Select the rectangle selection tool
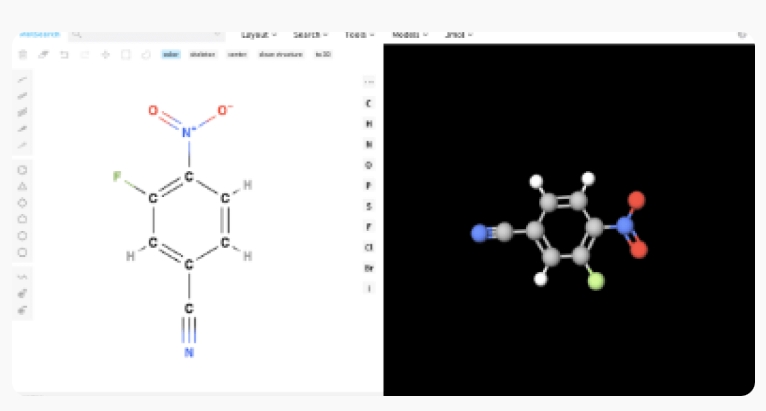 126,55
